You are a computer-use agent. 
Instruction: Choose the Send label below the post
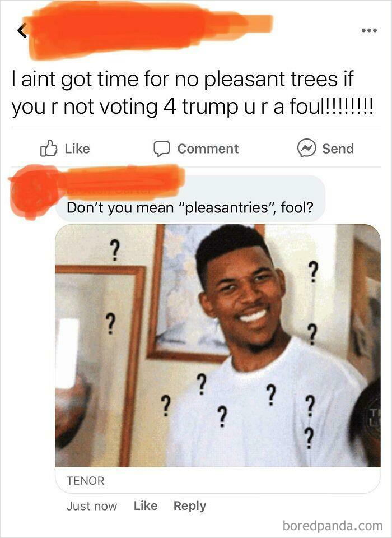338,149
